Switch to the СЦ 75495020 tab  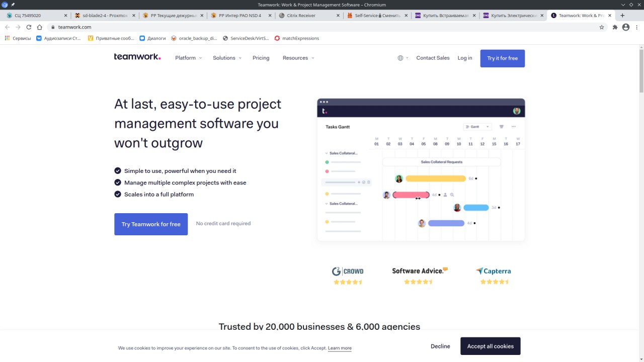[x=35, y=16]
